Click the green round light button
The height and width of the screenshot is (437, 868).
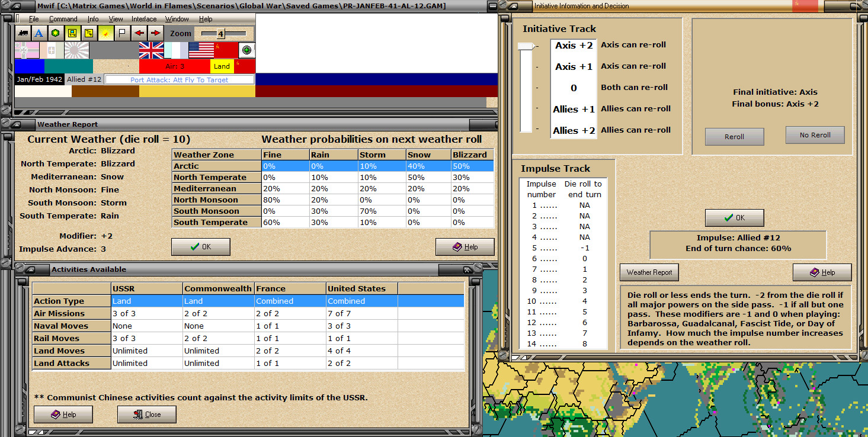[247, 50]
